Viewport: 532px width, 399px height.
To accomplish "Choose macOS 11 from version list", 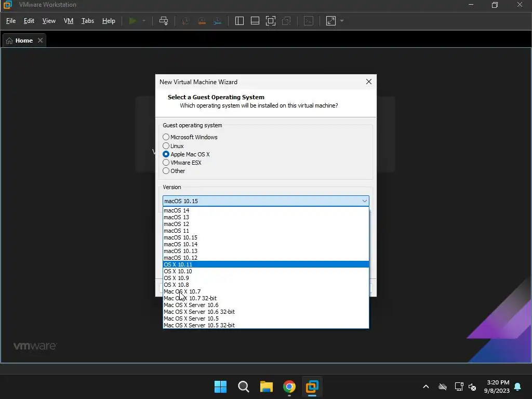I will [x=265, y=231].
